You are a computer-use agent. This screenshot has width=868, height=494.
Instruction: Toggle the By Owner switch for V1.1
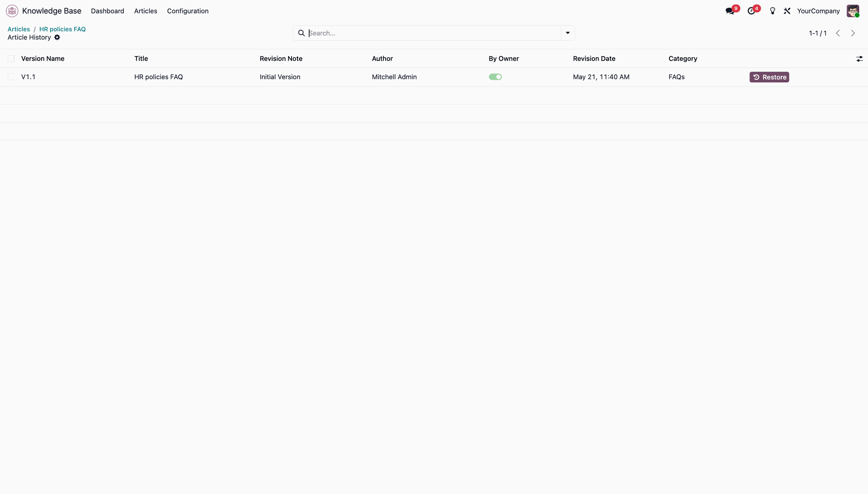(495, 77)
